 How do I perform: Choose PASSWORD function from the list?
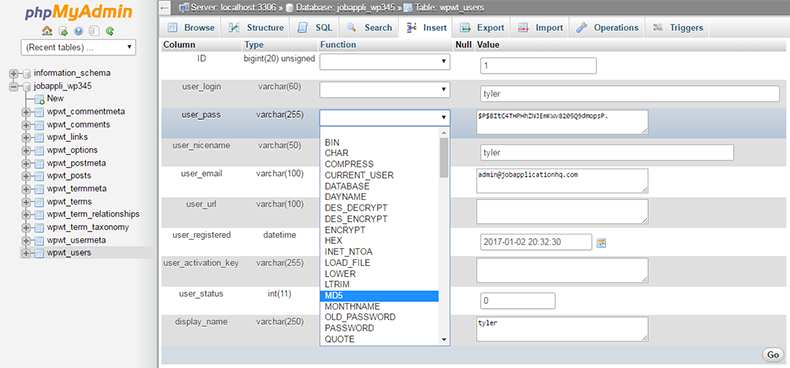point(379,328)
